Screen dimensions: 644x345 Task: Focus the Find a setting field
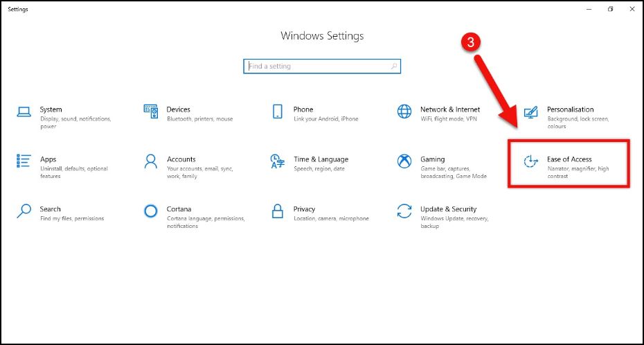[322, 66]
